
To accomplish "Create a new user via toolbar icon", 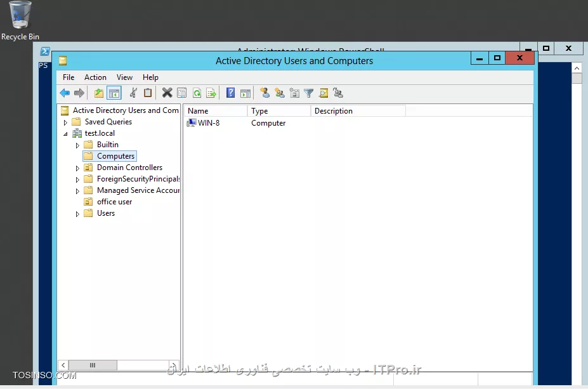I will [x=265, y=93].
